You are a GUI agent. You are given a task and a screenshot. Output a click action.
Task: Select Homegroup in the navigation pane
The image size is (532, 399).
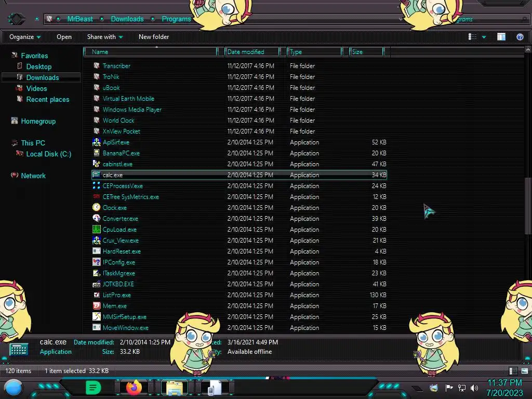[x=38, y=121]
